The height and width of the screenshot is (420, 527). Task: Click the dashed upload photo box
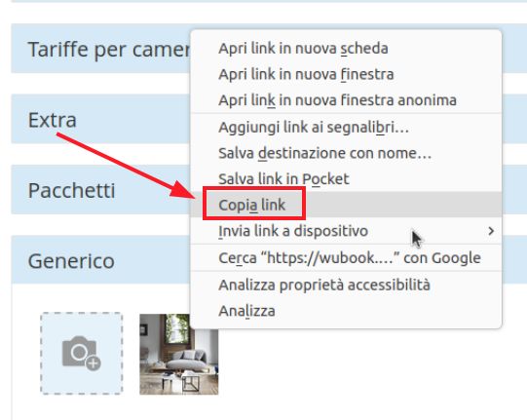click(x=82, y=354)
